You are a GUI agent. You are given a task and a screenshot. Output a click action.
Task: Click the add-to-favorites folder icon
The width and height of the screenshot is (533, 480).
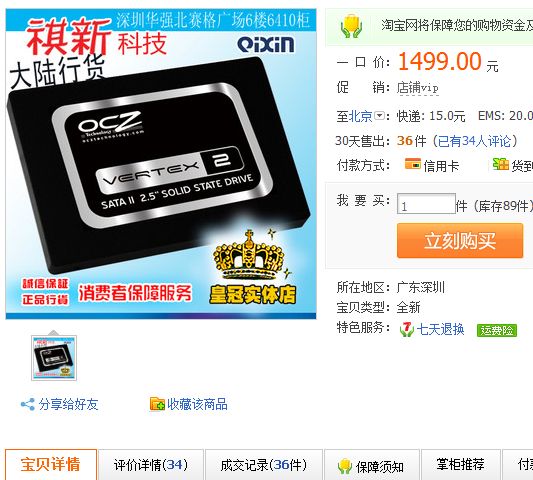click(x=157, y=404)
